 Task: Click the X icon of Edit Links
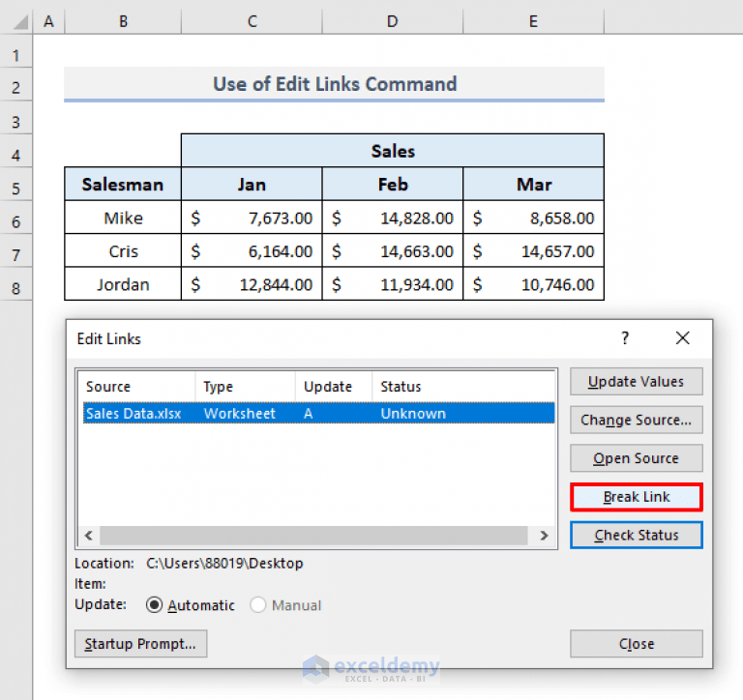pos(682,338)
